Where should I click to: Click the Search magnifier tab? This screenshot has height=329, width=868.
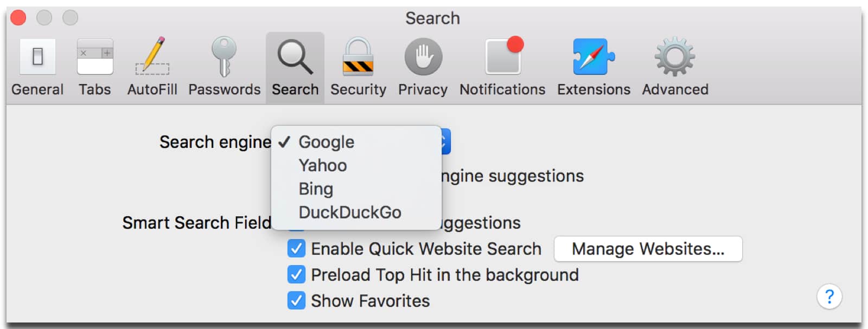(x=295, y=66)
